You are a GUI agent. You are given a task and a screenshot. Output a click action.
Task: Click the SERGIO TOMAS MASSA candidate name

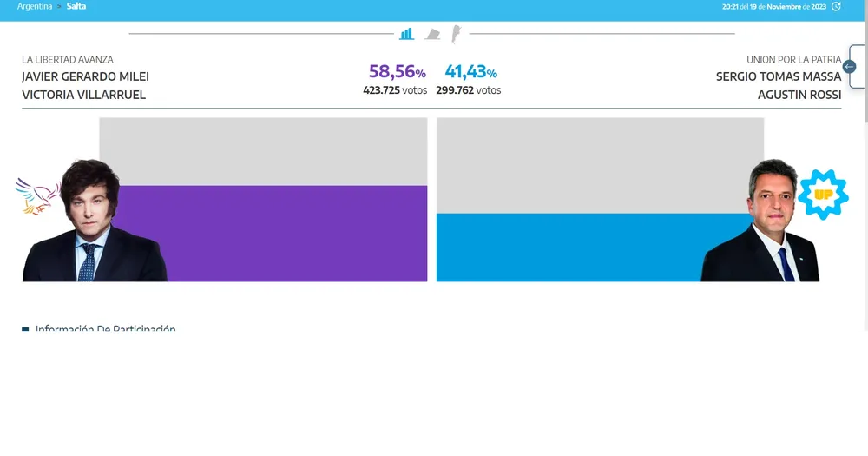coord(778,76)
